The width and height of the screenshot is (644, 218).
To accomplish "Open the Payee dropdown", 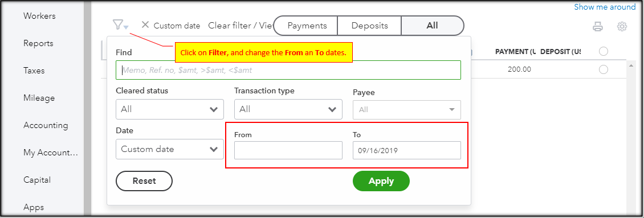I will point(406,110).
